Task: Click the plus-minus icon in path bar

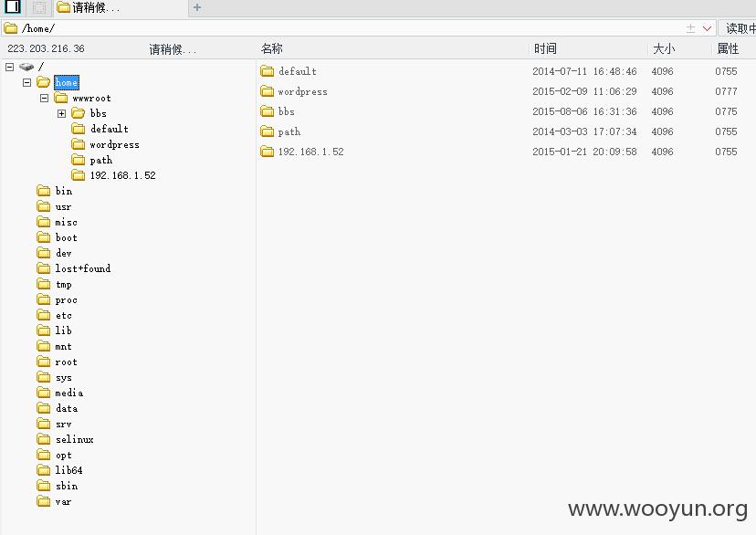Action: (x=690, y=28)
